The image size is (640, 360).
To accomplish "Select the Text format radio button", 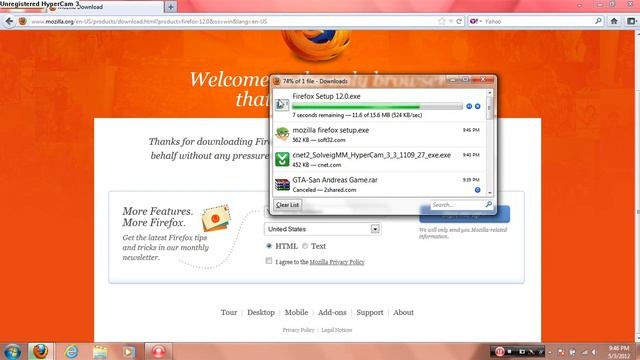I will tap(304, 246).
